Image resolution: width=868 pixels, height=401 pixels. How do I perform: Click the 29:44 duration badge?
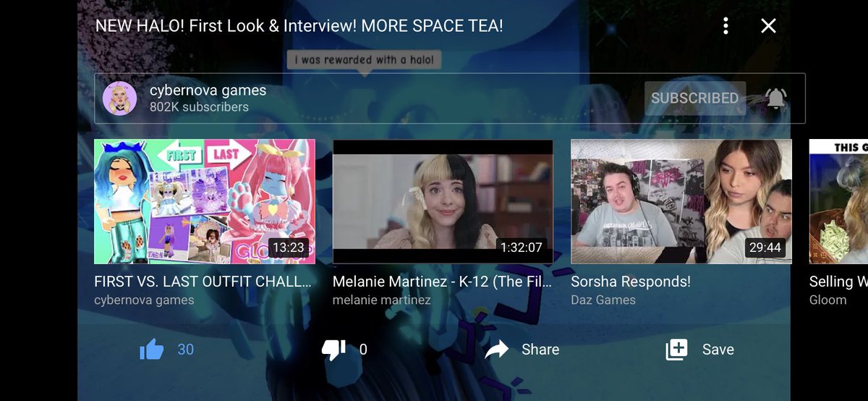click(765, 248)
